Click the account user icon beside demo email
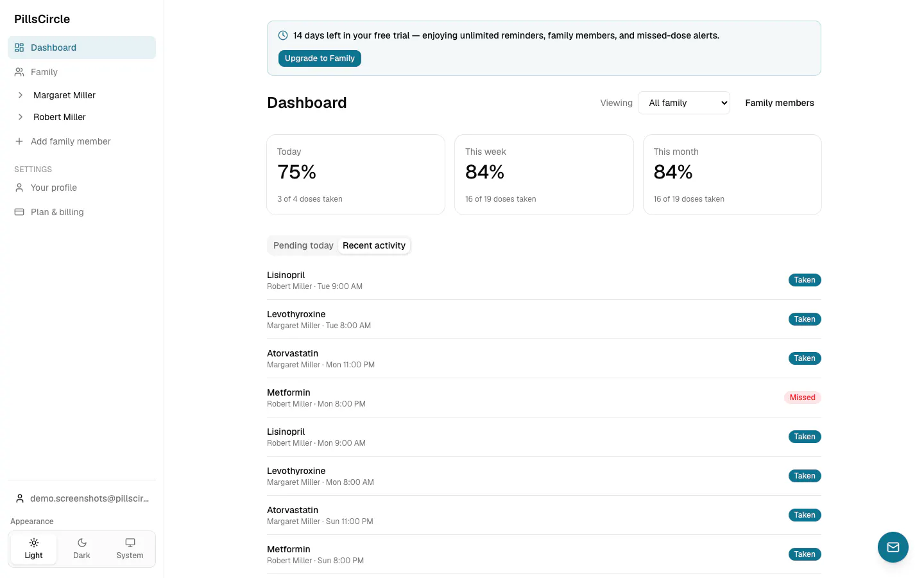Screen dimensions: 924x578 (20, 498)
